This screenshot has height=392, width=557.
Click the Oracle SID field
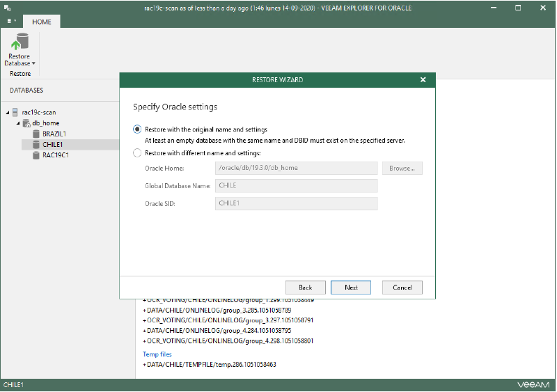point(297,203)
